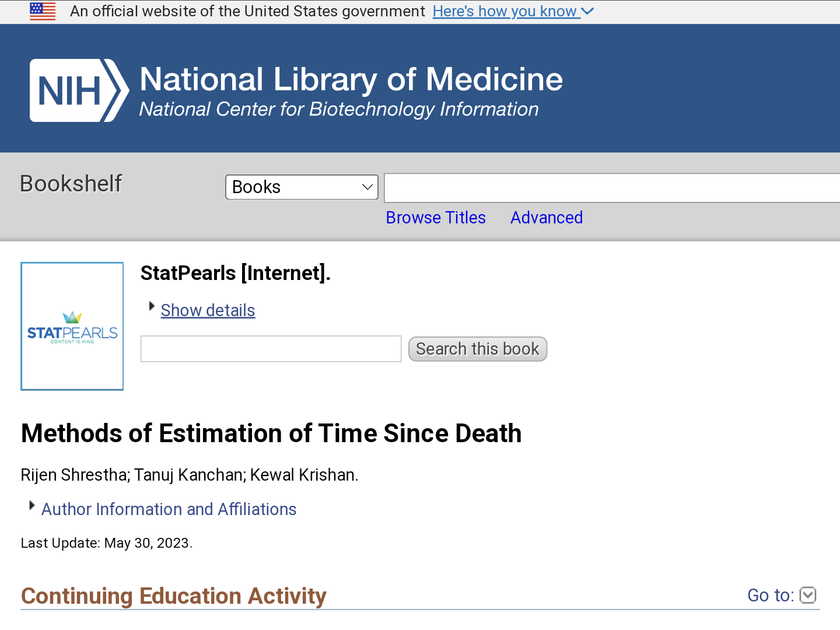Click the Bookshelf heading link

[71, 183]
